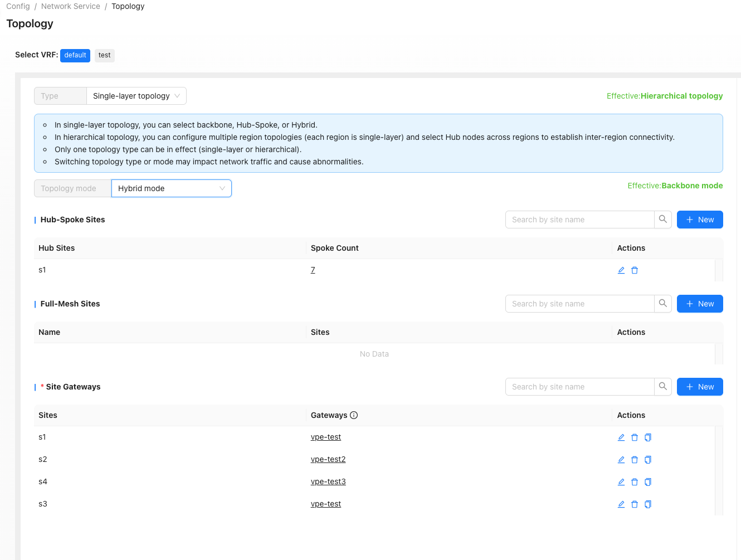Viewport: 741px width, 560px height.
Task: Click the Full-Mesh Sites search icon
Action: (x=663, y=304)
